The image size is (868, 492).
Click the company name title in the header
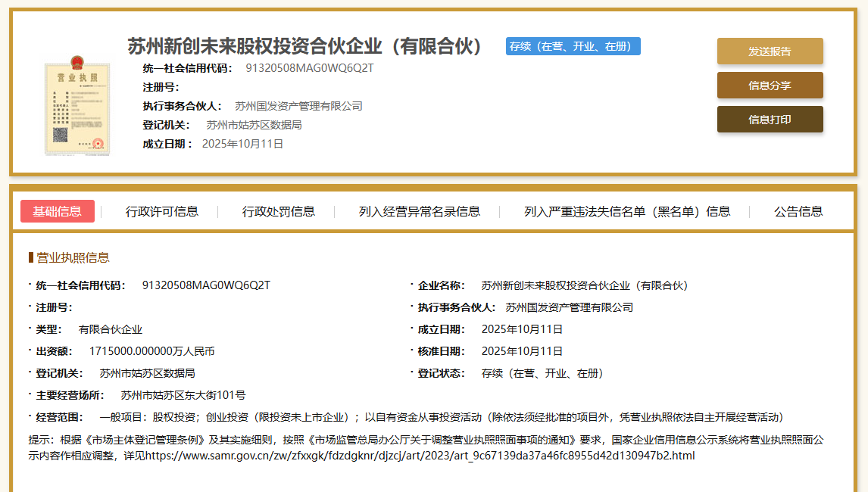pos(305,46)
